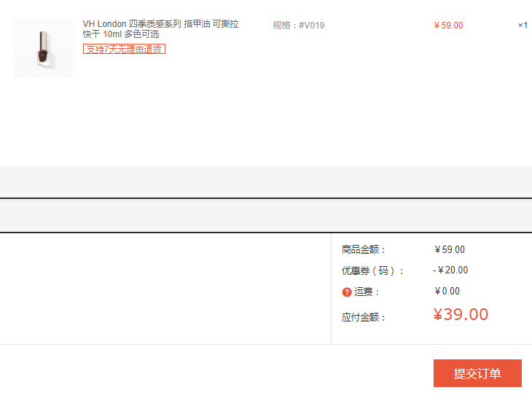The height and width of the screenshot is (398, 532).
Task: Click the shipping fee help question-mark icon
Action: pos(346,292)
